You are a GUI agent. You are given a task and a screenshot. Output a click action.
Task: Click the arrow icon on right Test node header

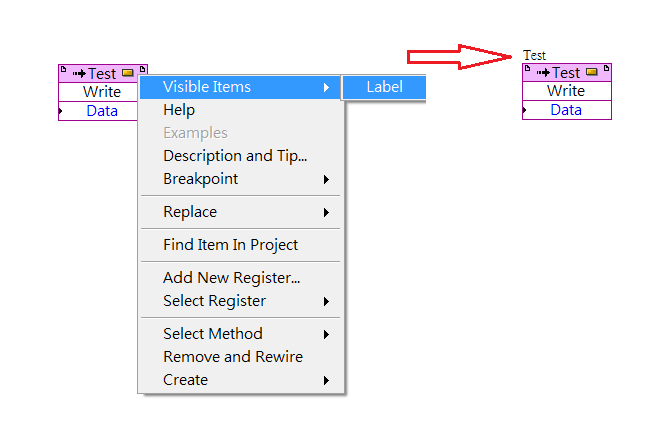pos(543,73)
